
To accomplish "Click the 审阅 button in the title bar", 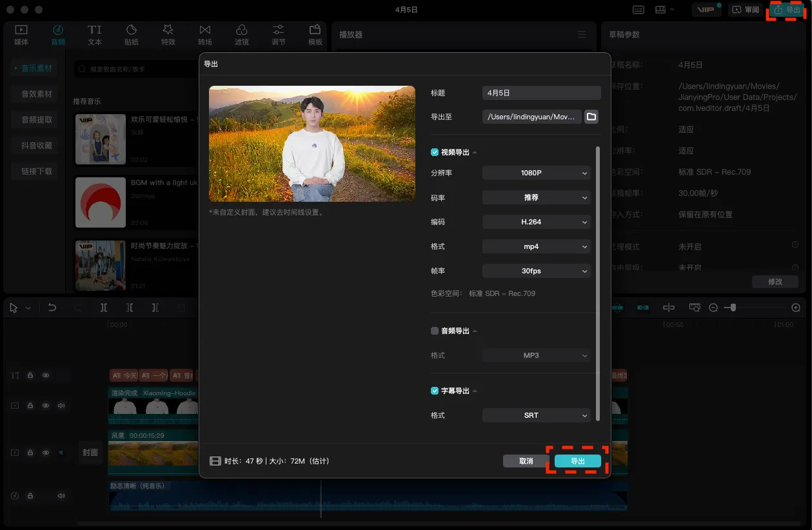I will coord(746,10).
